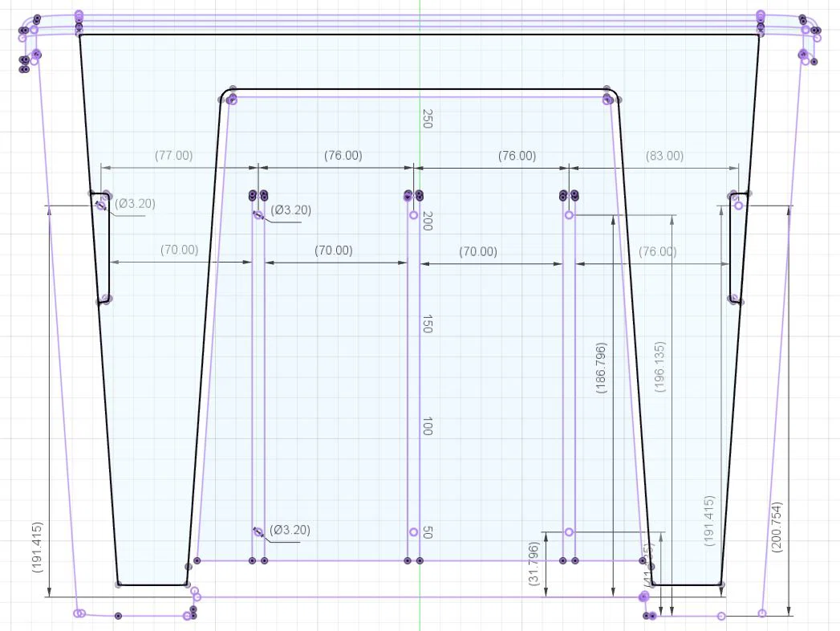Select the (196.135) vertical dimension

coord(660,367)
